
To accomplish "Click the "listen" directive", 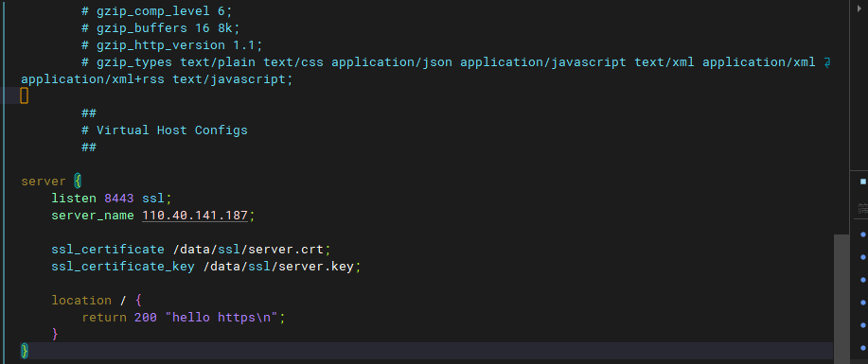I will [74, 198].
